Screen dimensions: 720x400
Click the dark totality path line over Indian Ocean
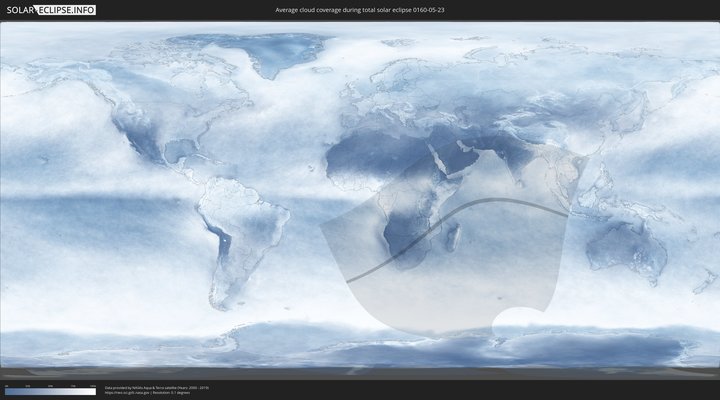pos(500,201)
